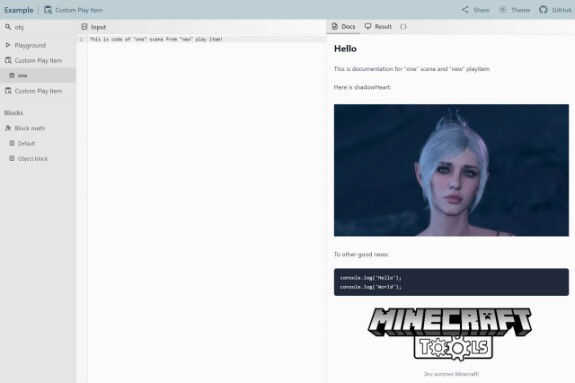Select the 'one' scene item

(x=38, y=76)
